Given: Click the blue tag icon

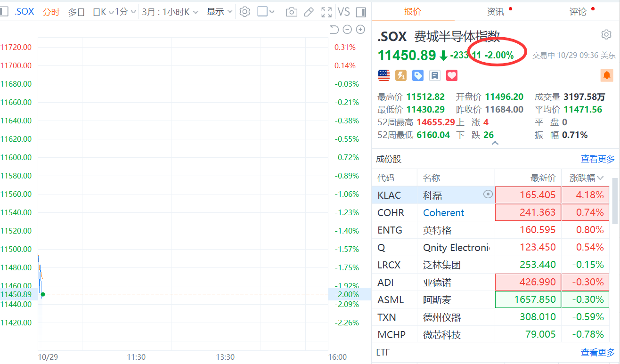Looking at the screenshot, I should coord(418,75).
